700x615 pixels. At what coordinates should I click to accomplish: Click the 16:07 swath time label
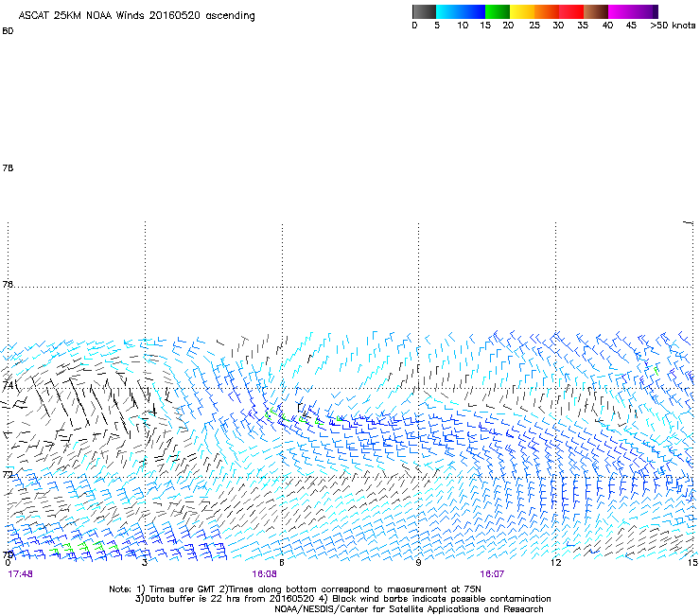492,574
